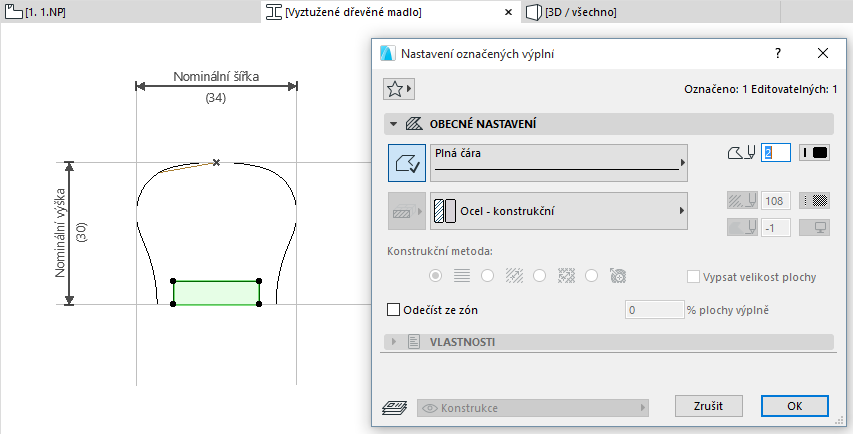
Task: Click the dialog help question mark
Action: (778, 53)
